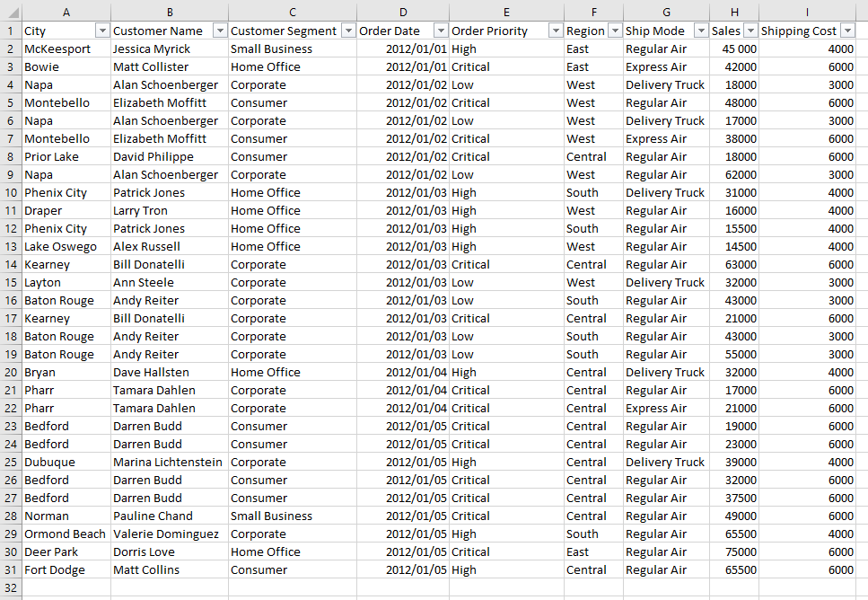Open the Ship Mode filter dropdown
This screenshot has width=868, height=600.
click(x=701, y=31)
